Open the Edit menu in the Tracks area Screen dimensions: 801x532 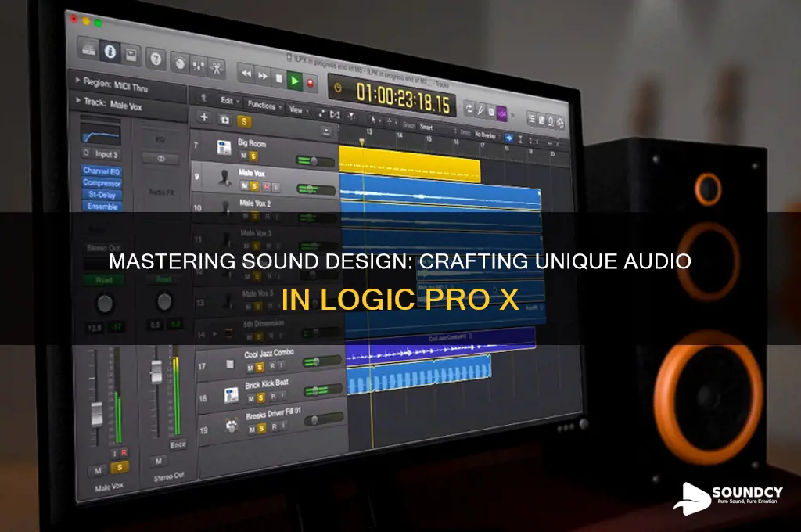click(229, 101)
